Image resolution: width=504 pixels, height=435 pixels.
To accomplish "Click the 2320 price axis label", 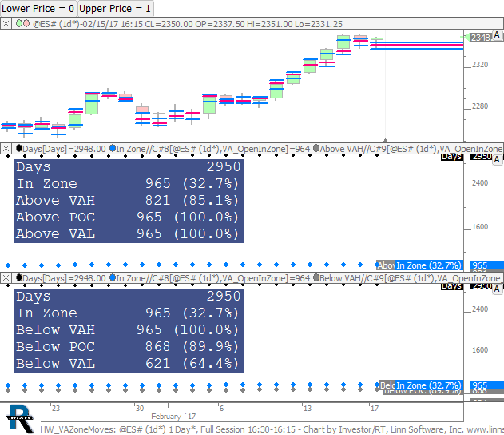I will coord(480,65).
